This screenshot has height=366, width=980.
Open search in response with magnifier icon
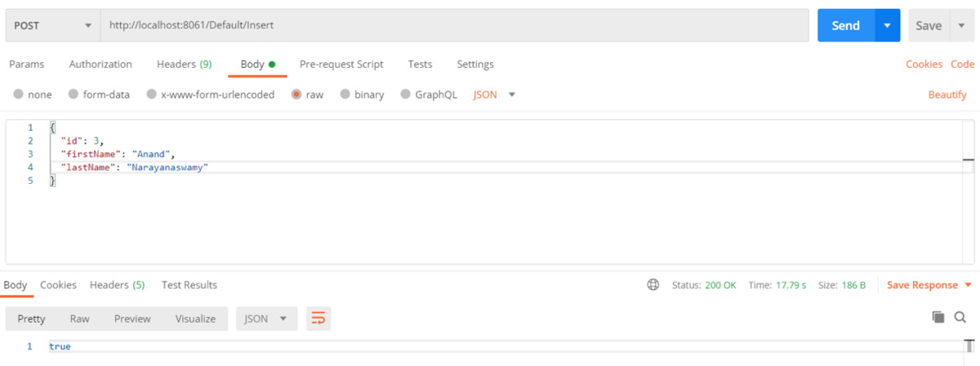coord(960,317)
